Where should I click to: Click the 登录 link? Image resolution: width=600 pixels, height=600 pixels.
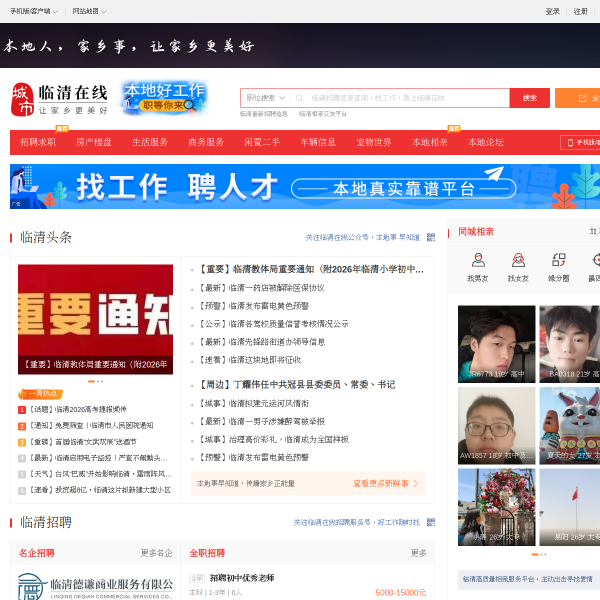(553, 11)
